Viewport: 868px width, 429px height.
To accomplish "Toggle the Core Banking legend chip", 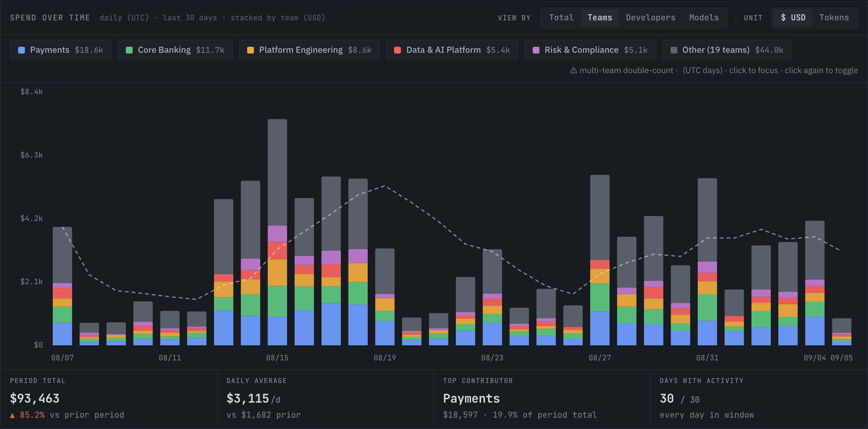I will (x=175, y=50).
